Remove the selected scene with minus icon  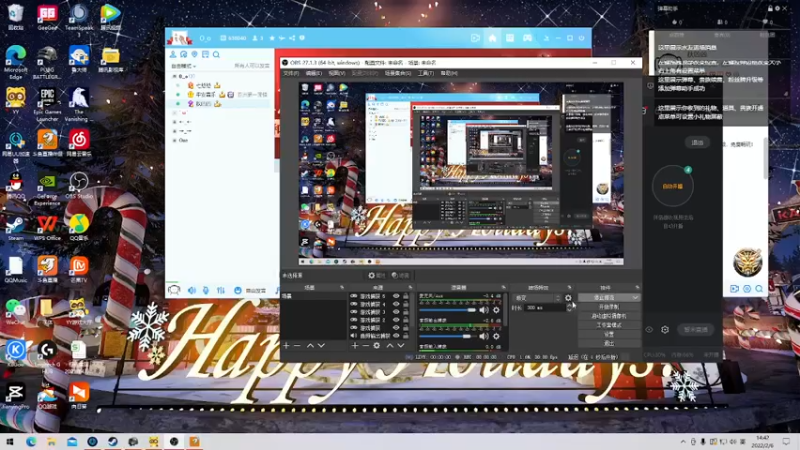tap(297, 346)
